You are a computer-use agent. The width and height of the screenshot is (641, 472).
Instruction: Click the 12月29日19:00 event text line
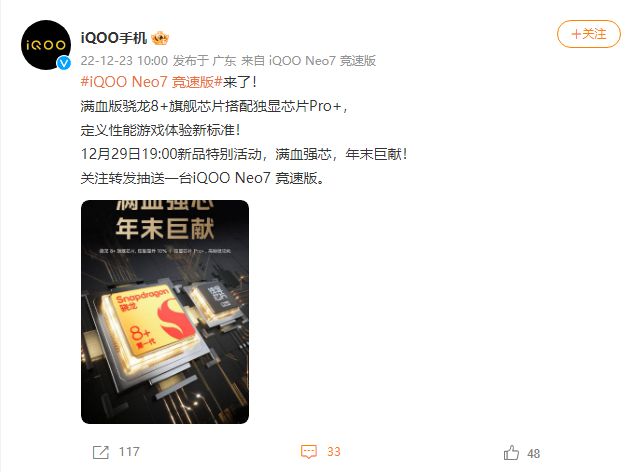point(244,154)
